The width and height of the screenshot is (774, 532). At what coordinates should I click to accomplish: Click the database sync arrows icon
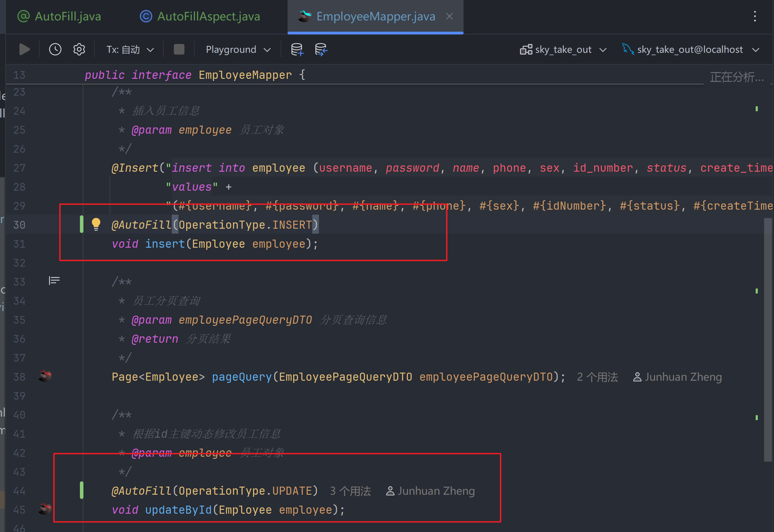321,50
